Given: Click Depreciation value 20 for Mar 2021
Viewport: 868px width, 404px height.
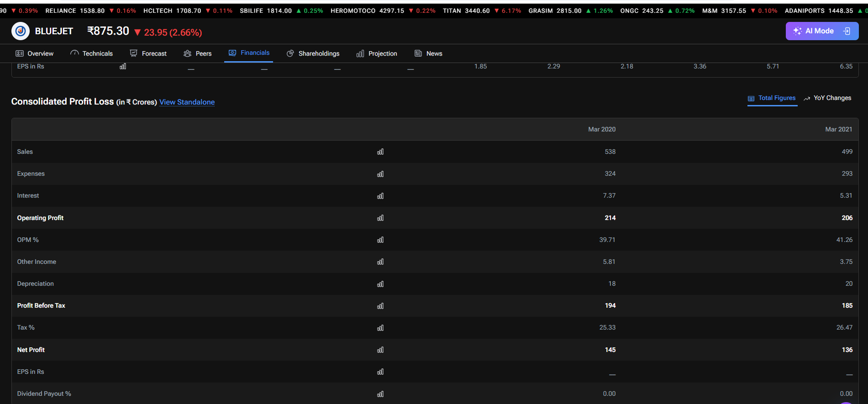Looking at the screenshot, I should coord(849,283).
